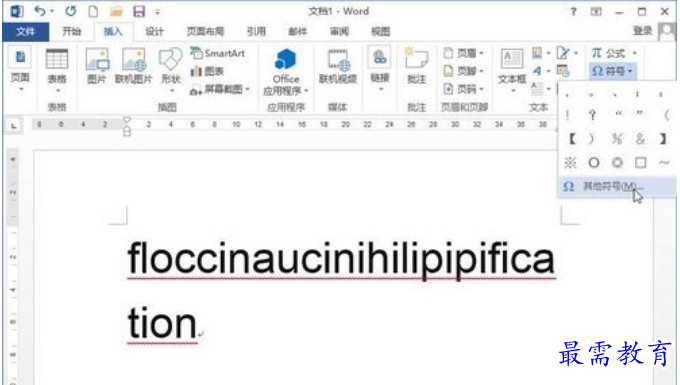Insert the 【 left bracket symbol
Screen dimensions: 680x385
[x=572, y=139]
